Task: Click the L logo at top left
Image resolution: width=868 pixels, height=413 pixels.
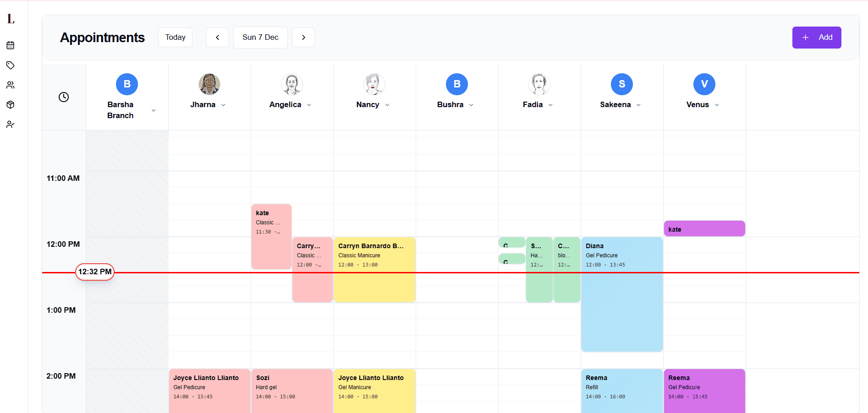Action: 11,19
